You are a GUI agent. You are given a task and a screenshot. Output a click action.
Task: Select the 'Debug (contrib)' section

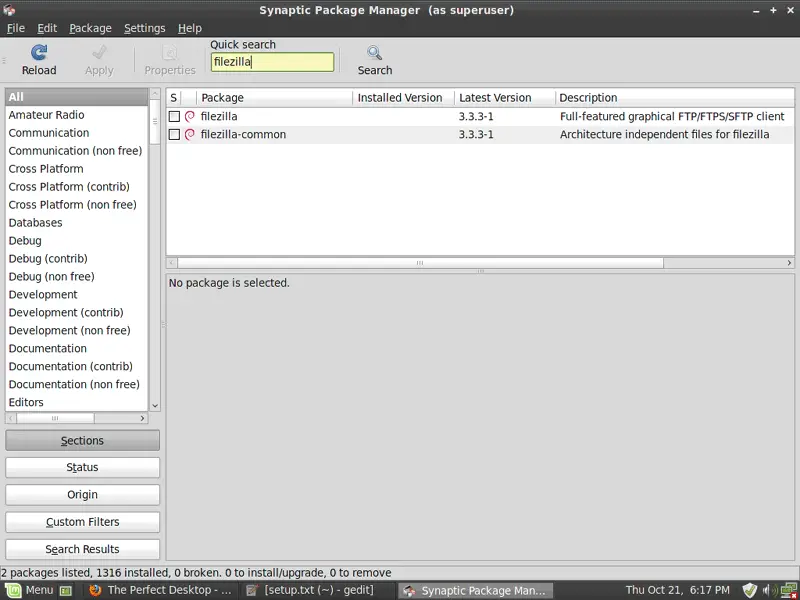(77, 259)
